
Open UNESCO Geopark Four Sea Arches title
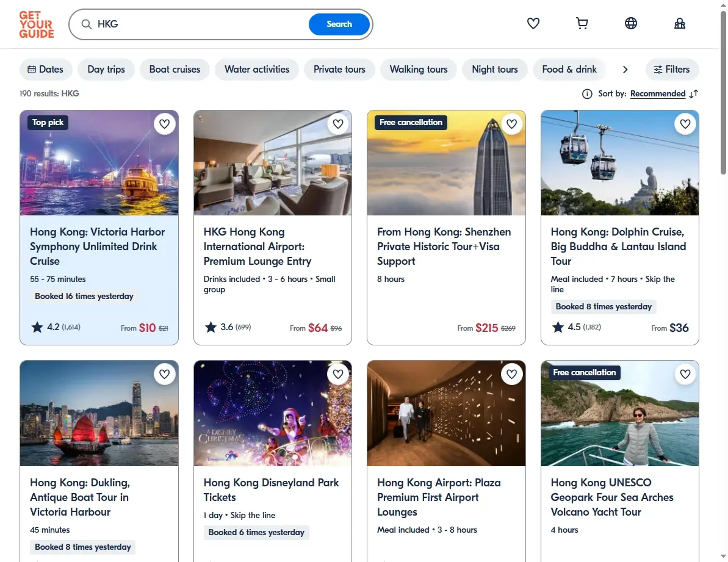(x=612, y=497)
